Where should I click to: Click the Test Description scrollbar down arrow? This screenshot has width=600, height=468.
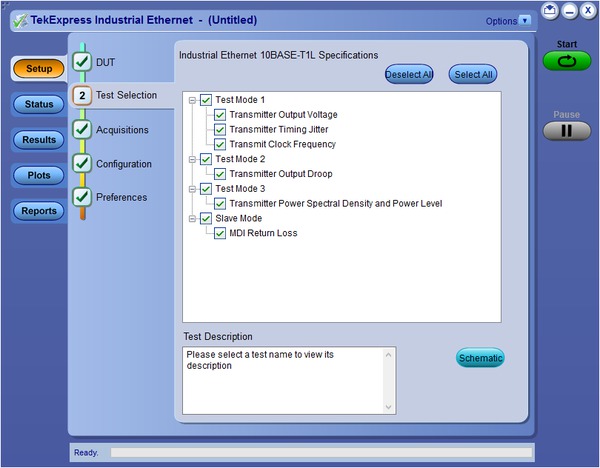pyautogui.click(x=389, y=407)
